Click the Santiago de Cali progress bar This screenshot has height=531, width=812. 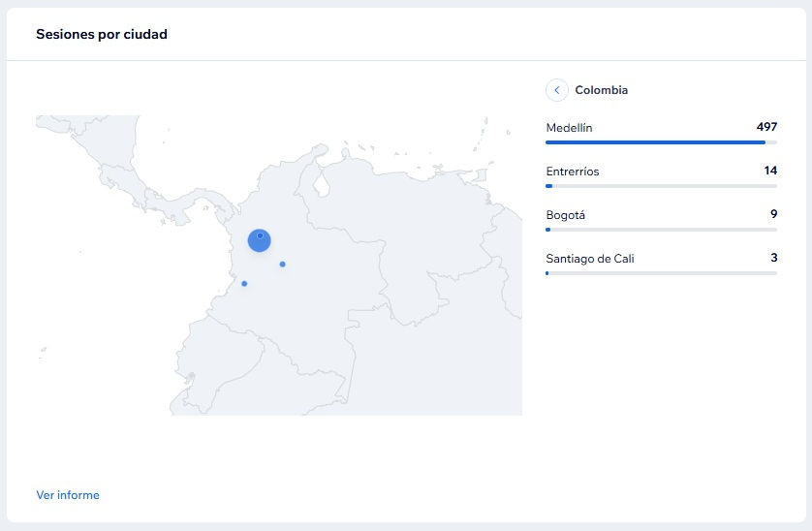click(x=661, y=273)
